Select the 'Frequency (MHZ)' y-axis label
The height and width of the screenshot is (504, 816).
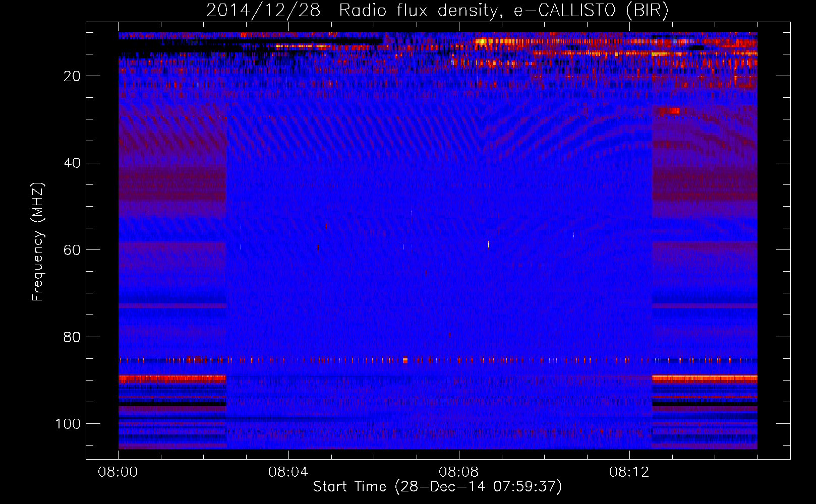[x=38, y=242]
